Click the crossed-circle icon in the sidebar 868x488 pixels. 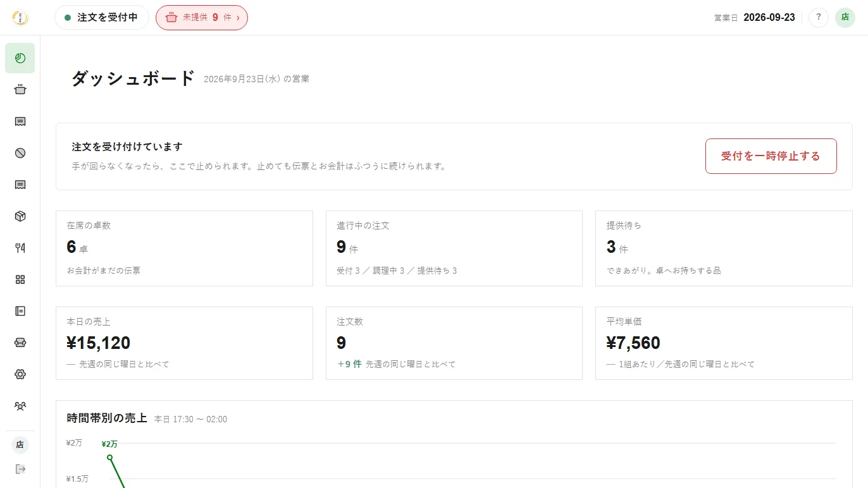(20, 153)
